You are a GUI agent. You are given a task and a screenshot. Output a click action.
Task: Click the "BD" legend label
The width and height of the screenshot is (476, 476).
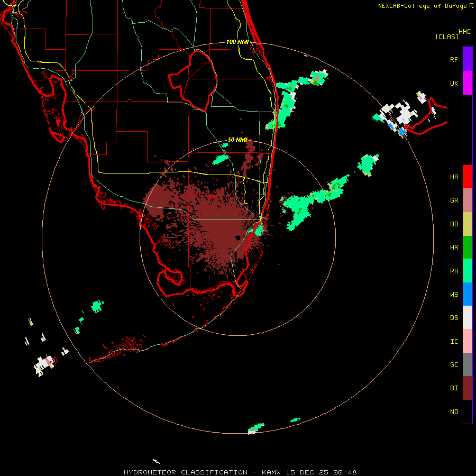click(x=454, y=224)
